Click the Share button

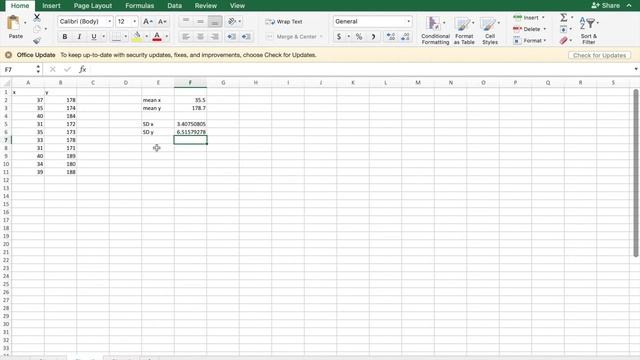(x=605, y=5)
